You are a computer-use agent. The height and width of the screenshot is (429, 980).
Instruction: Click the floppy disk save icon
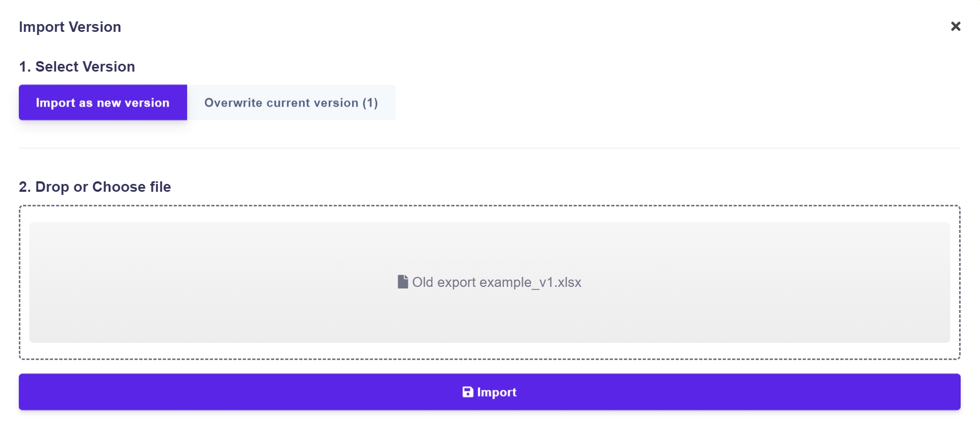[468, 392]
